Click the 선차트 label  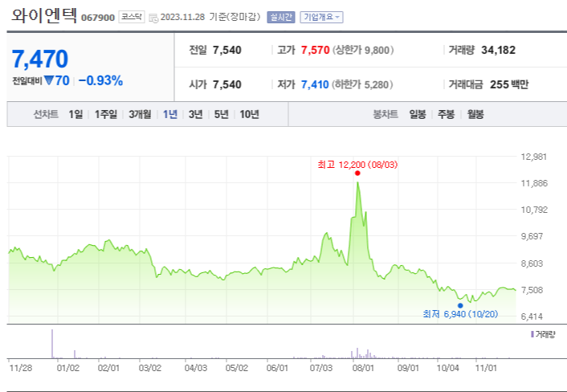click(46, 114)
